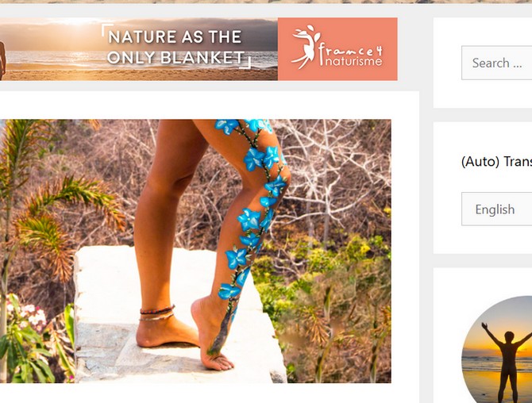Screen dimensions: 532x403
Task: Click the dancing figure icon in banner
Action: point(306,47)
